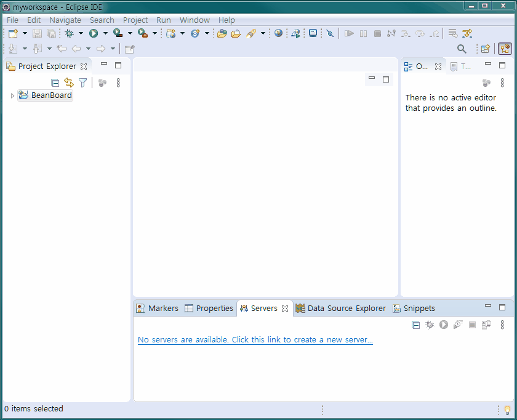Click the Search magnifier icon in toolbar
Image resolution: width=517 pixels, height=420 pixels.
point(462,49)
